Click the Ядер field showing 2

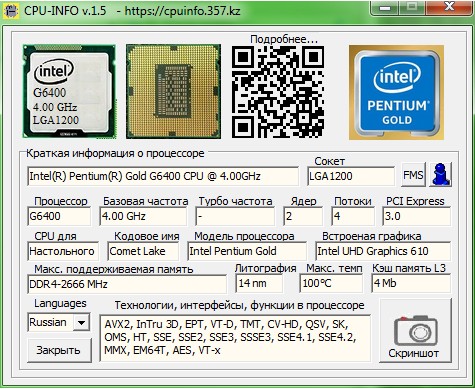[303, 216]
